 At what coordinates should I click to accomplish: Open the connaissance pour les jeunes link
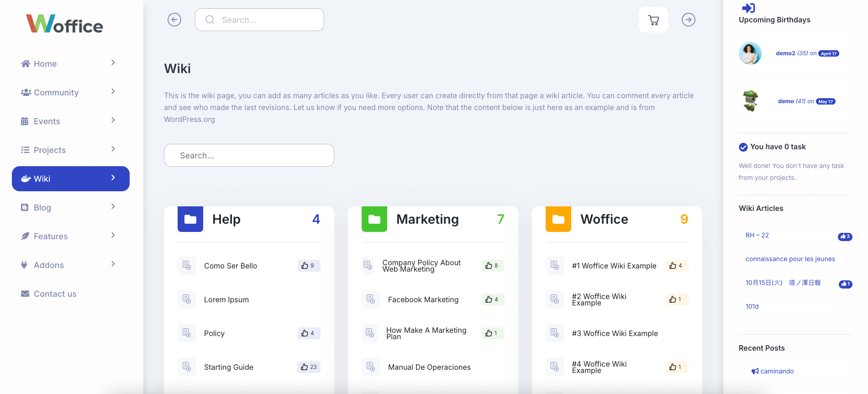coord(790,259)
